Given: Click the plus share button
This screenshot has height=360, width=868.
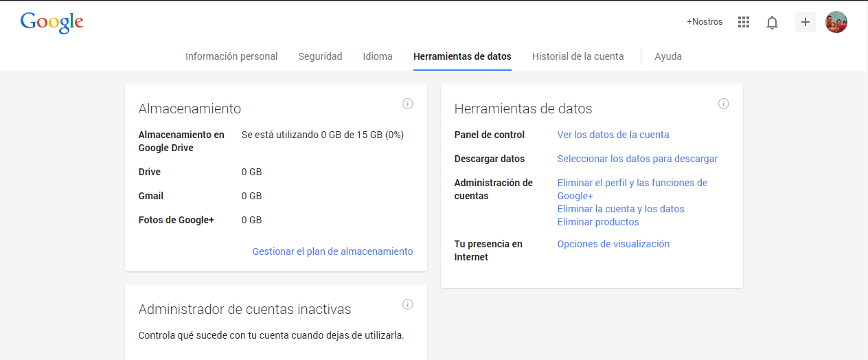Looking at the screenshot, I should tap(806, 22).
